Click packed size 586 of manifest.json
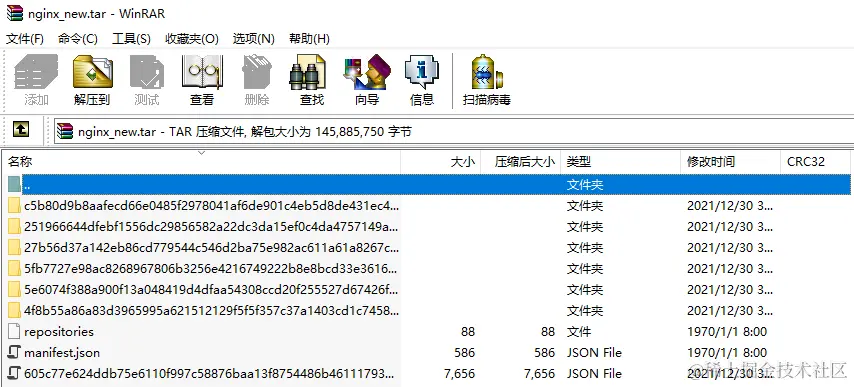 [x=544, y=353]
